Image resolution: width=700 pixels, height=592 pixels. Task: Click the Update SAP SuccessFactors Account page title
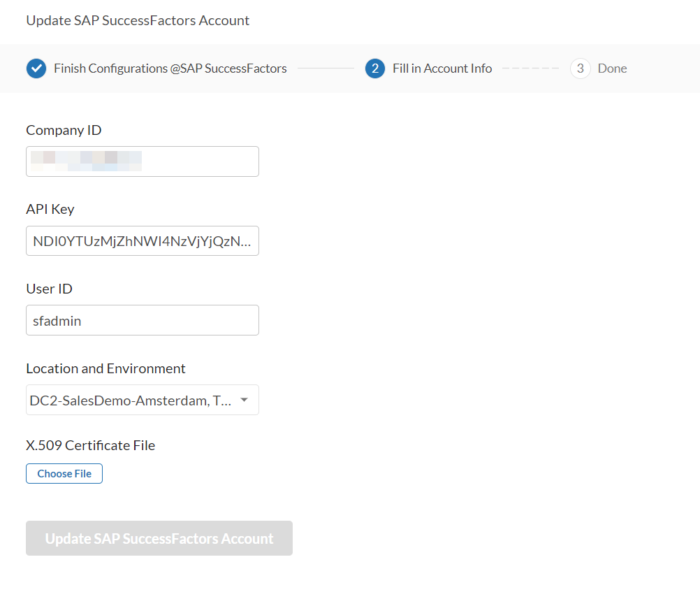[x=137, y=20]
